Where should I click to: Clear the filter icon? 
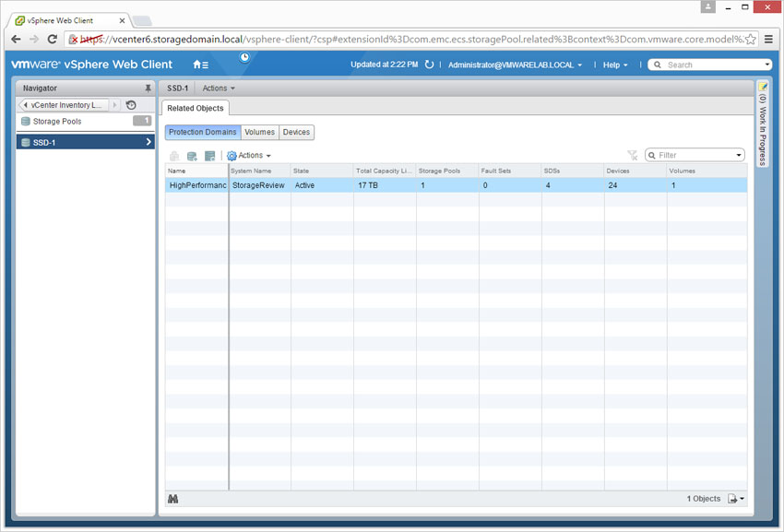633,156
